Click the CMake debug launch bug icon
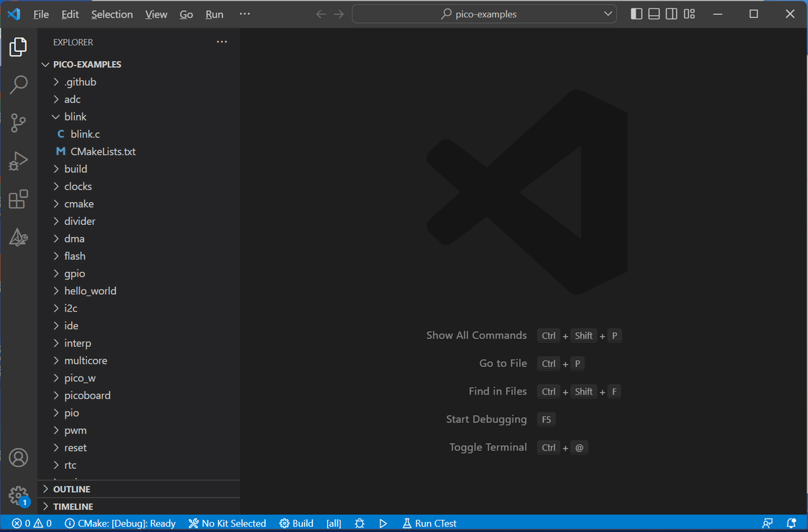 pyautogui.click(x=360, y=523)
